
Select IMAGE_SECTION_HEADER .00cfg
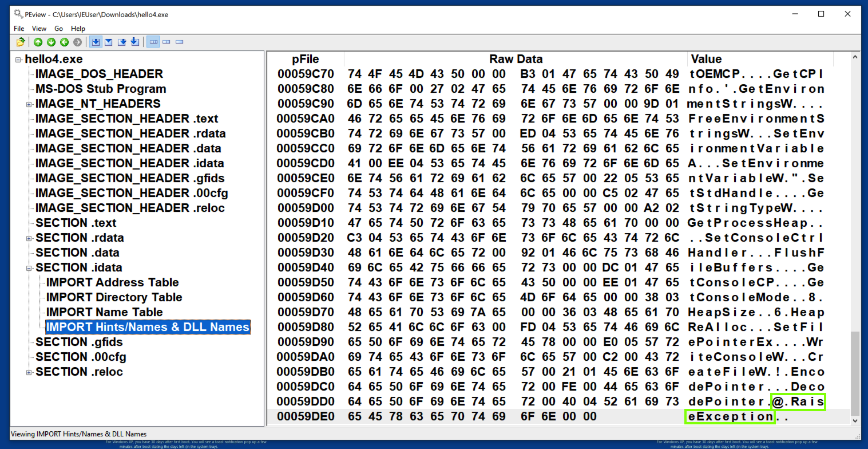(132, 193)
